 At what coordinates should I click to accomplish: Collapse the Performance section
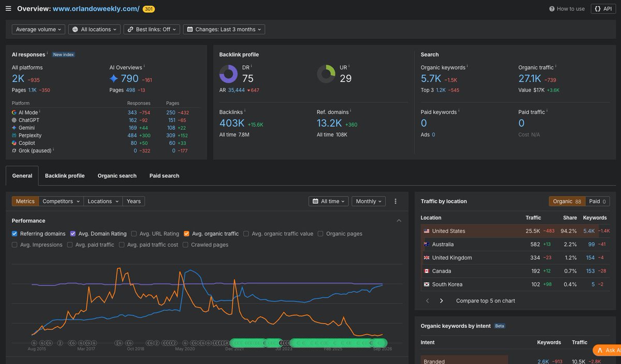coord(399,221)
